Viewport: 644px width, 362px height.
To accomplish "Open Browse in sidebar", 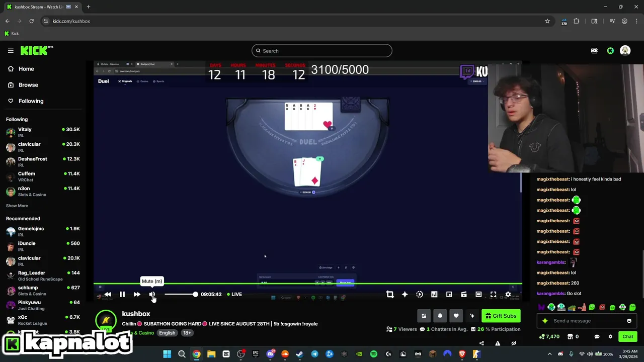I will (28, 85).
